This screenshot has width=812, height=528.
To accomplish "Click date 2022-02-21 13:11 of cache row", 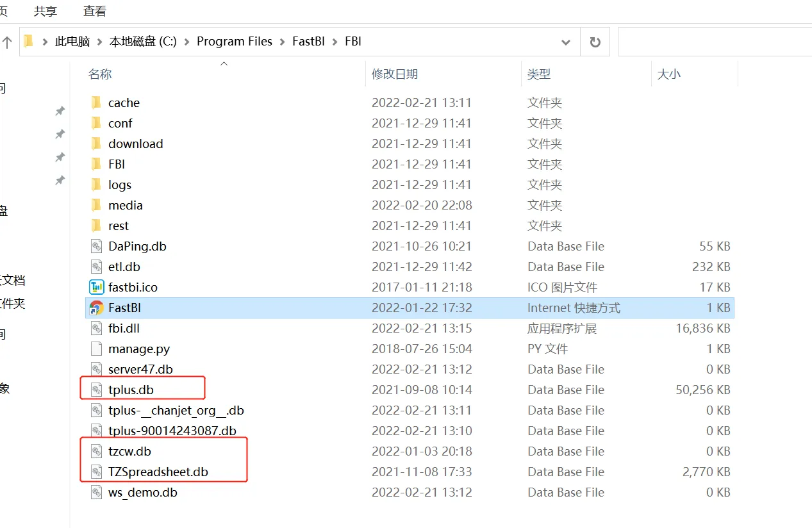I will coord(422,103).
